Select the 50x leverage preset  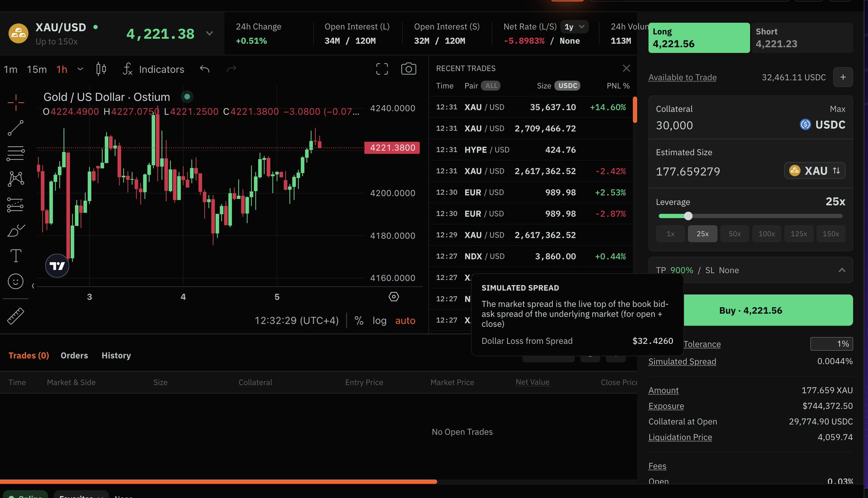pyautogui.click(x=734, y=234)
